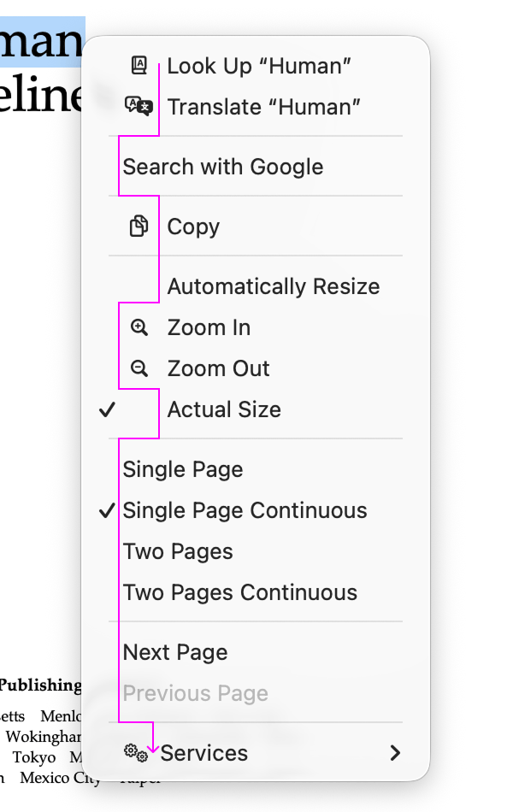Go to Next Page
Image resolution: width=513 pixels, height=812 pixels.
coord(175,652)
